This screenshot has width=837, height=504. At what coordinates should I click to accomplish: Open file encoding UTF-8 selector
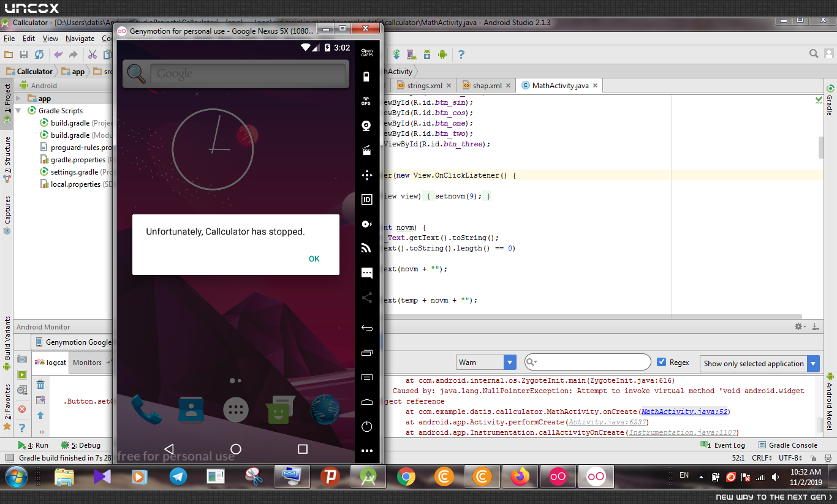[x=790, y=458]
